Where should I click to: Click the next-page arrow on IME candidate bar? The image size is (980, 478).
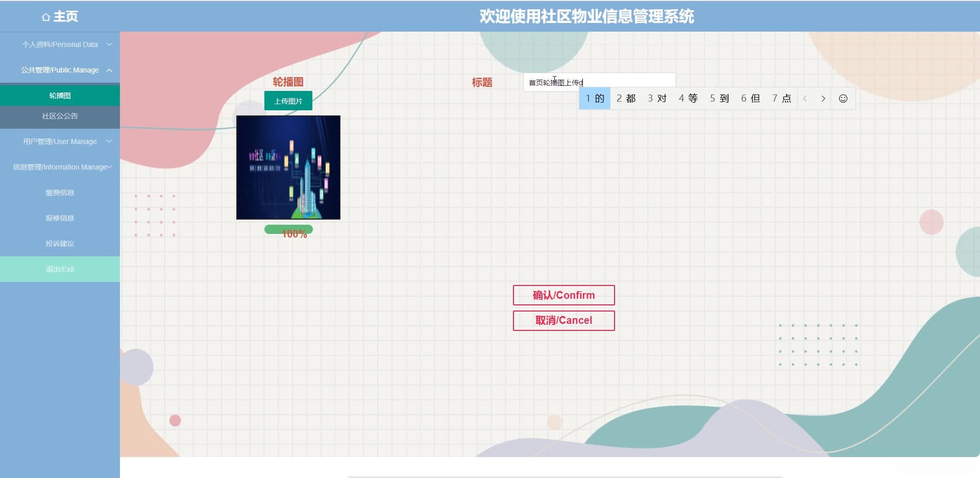pyautogui.click(x=823, y=98)
